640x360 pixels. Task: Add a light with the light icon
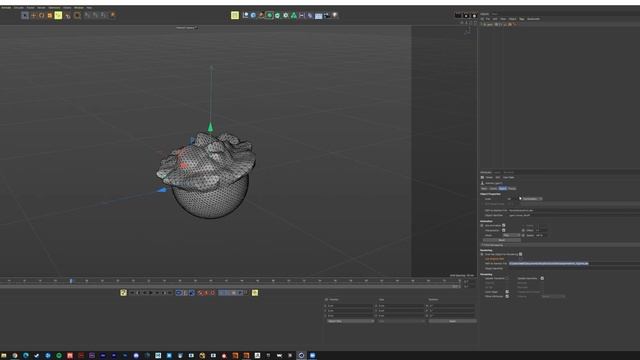click(x=335, y=16)
